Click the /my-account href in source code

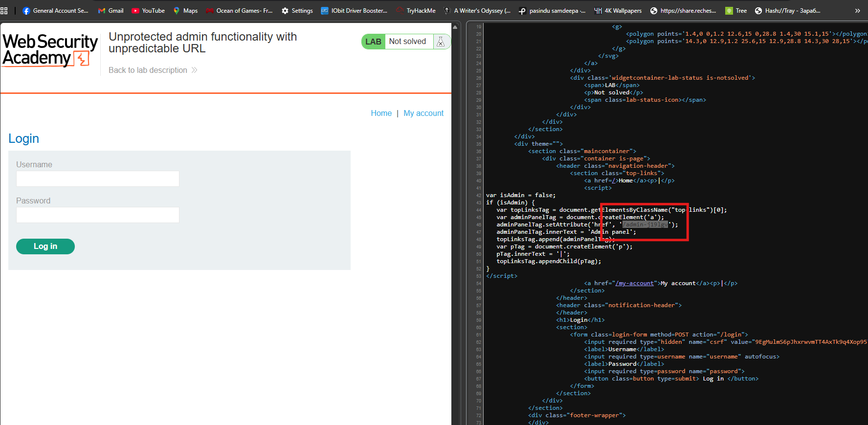634,283
